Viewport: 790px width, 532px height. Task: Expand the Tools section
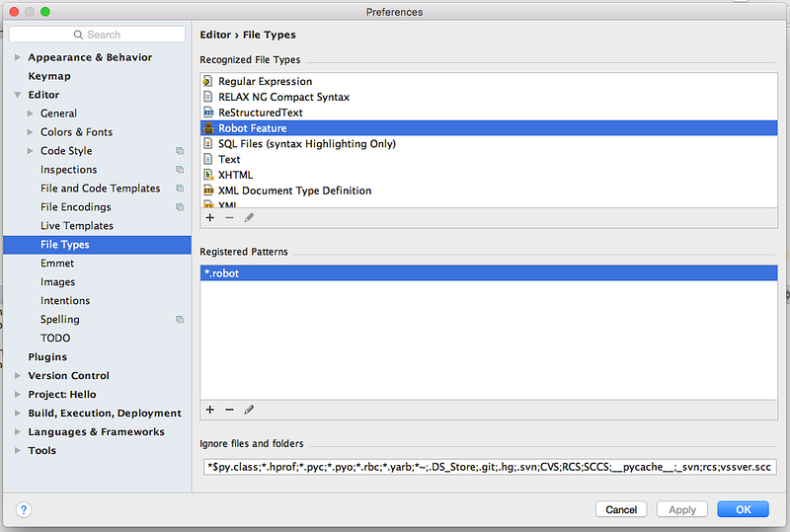click(18, 450)
